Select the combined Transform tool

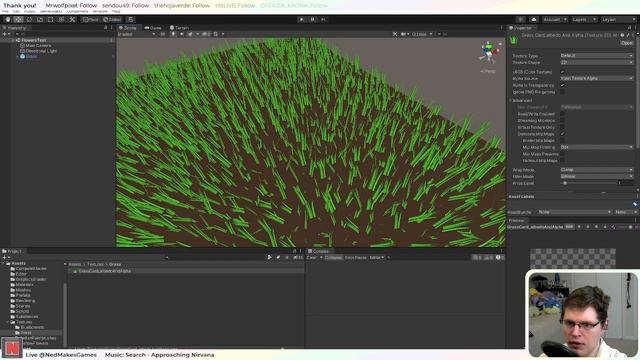pos(61,19)
